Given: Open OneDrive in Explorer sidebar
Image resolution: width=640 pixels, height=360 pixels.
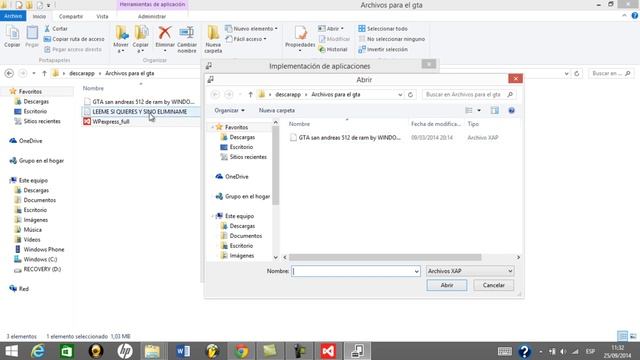Looking at the screenshot, I should coord(26,141).
